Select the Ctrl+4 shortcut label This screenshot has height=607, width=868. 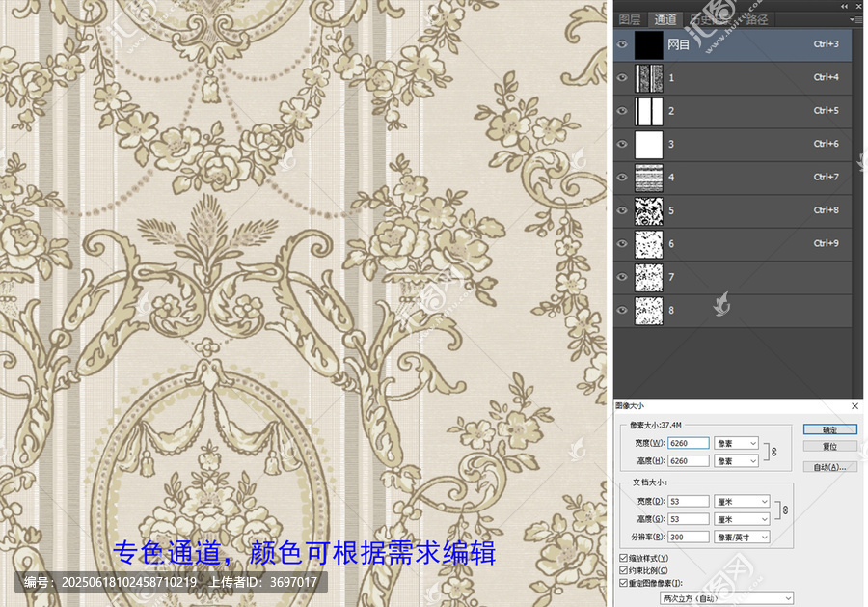click(826, 77)
